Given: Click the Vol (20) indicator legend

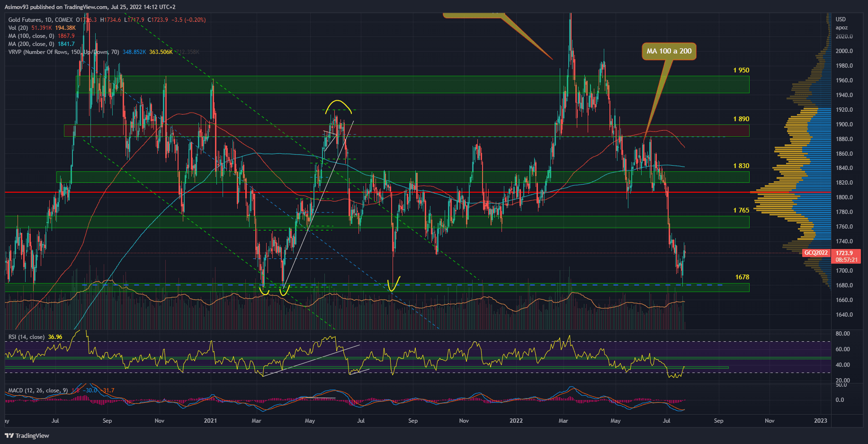Looking at the screenshot, I should [x=18, y=28].
